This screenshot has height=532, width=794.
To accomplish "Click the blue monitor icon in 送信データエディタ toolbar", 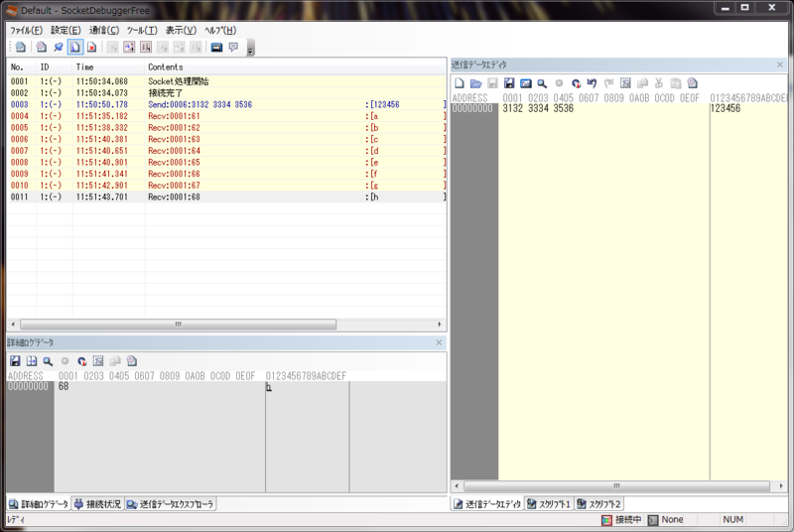I will click(526, 83).
